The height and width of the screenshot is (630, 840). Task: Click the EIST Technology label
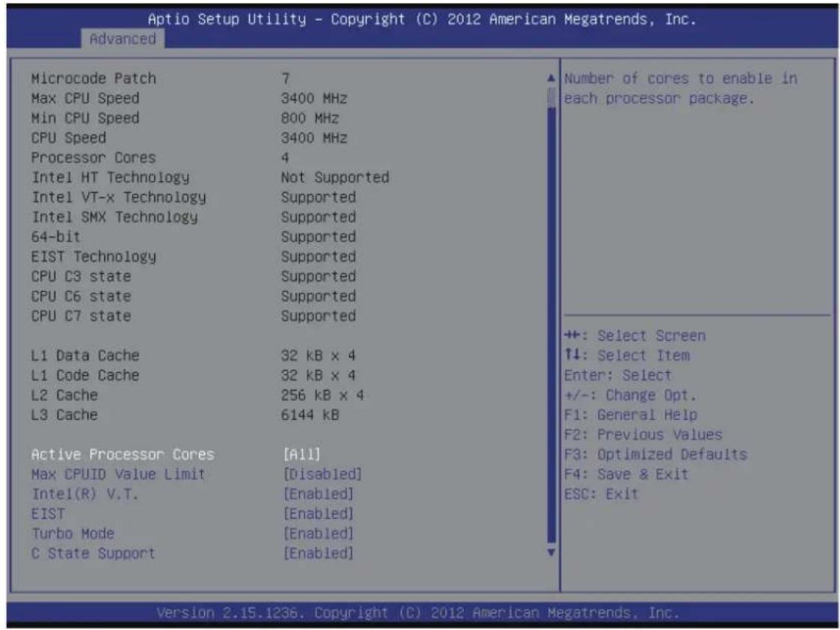point(93,257)
